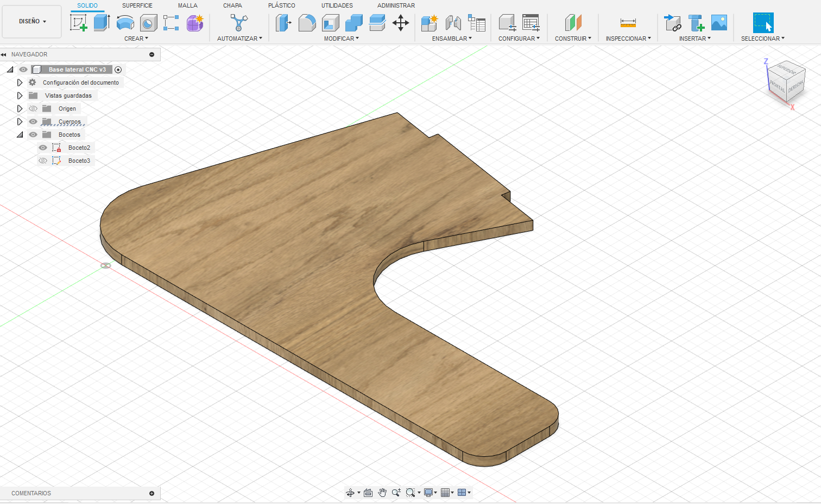Switch to the CHAPA tab
Viewport: 821px width, 504px height.
click(x=232, y=5)
